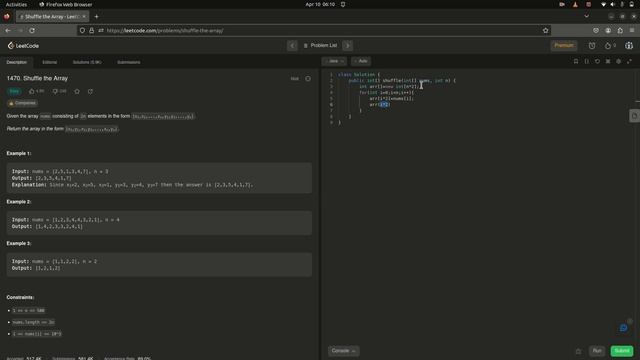Screen dimensions: 640x360
Task: Bookmark this page star in address bar
Action: pos(545,31)
